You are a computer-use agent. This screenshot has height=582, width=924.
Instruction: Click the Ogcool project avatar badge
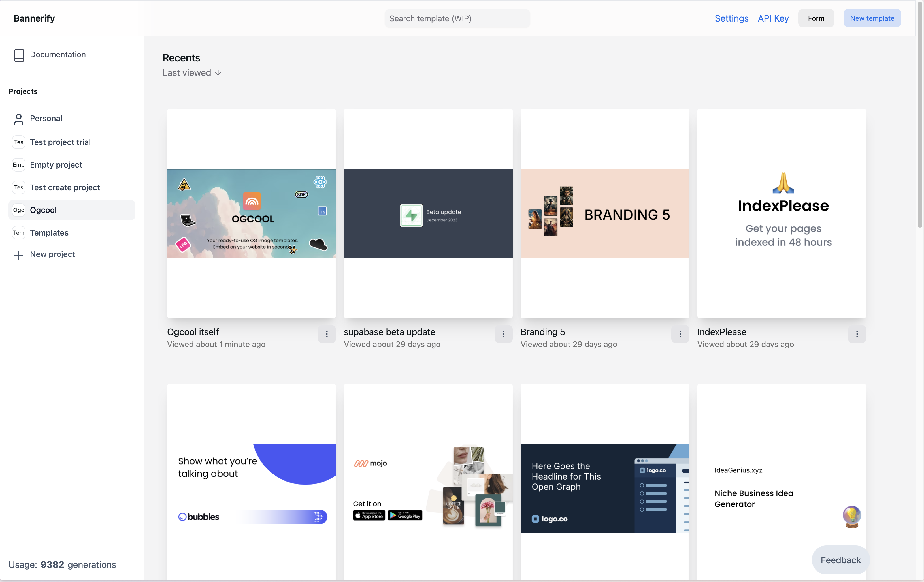coord(18,210)
